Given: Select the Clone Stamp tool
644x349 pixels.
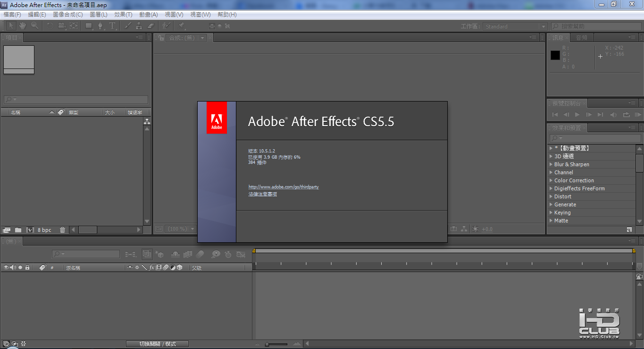Looking at the screenshot, I should coord(139,26).
